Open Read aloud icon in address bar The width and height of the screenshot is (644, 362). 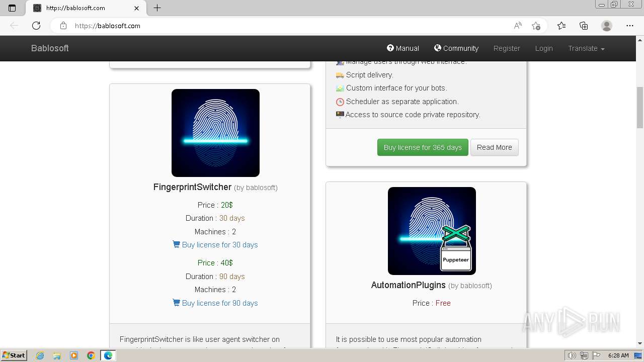[517, 26]
